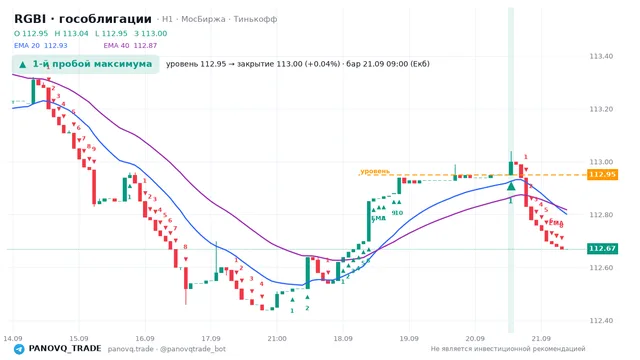This screenshot has width=640, height=360.
Task: Click the triangle in the breakout badge
Action: 23,64
